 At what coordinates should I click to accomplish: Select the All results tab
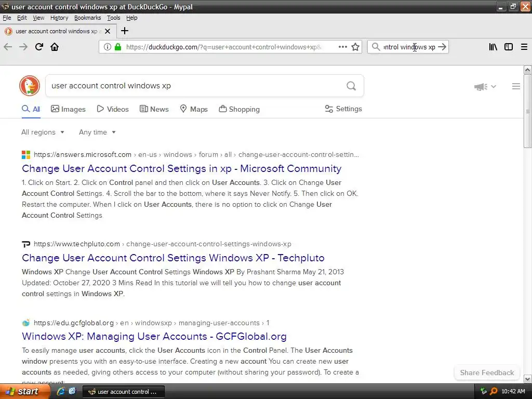31,109
